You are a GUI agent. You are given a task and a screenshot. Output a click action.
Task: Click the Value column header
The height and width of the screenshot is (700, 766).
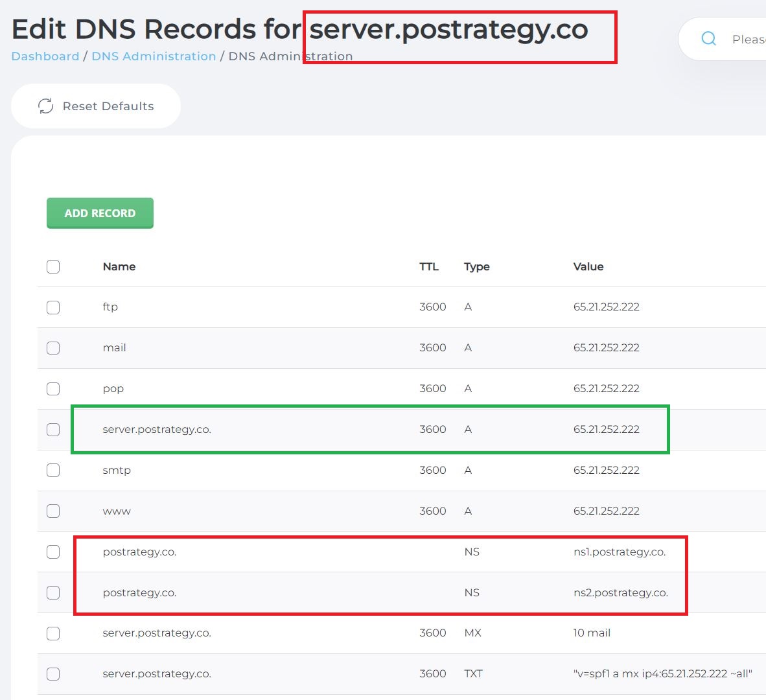[588, 267]
